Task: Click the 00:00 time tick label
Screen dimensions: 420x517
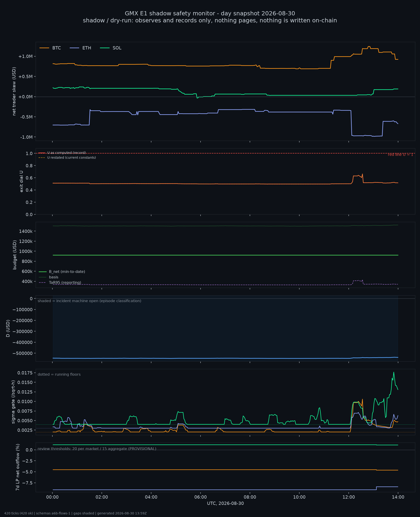Action: tap(52, 497)
